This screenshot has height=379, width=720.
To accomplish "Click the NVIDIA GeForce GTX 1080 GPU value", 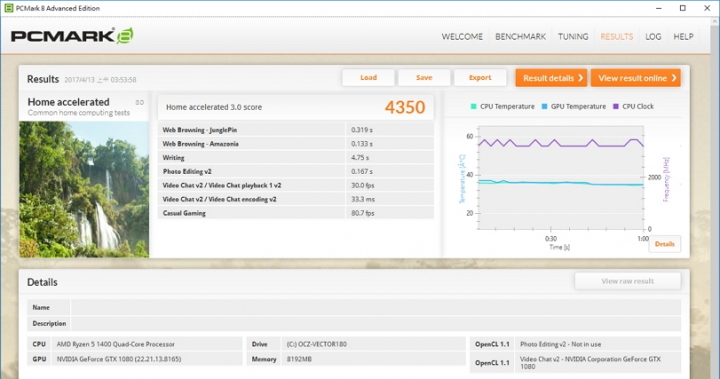I will click(x=119, y=359).
